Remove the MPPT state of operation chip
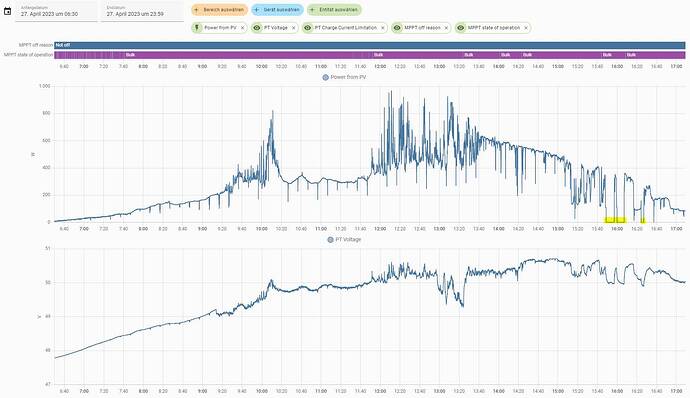Screen dimensions: 690x398 click(x=526, y=28)
